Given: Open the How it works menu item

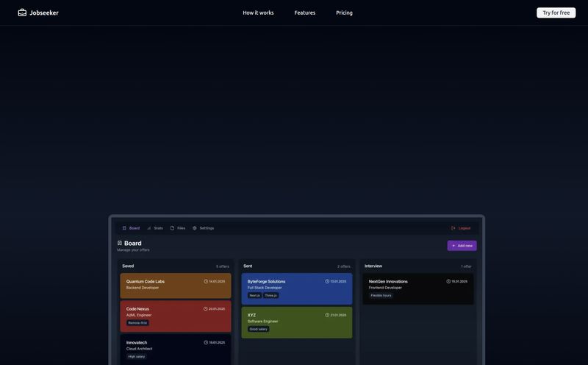Looking at the screenshot, I should (258, 13).
